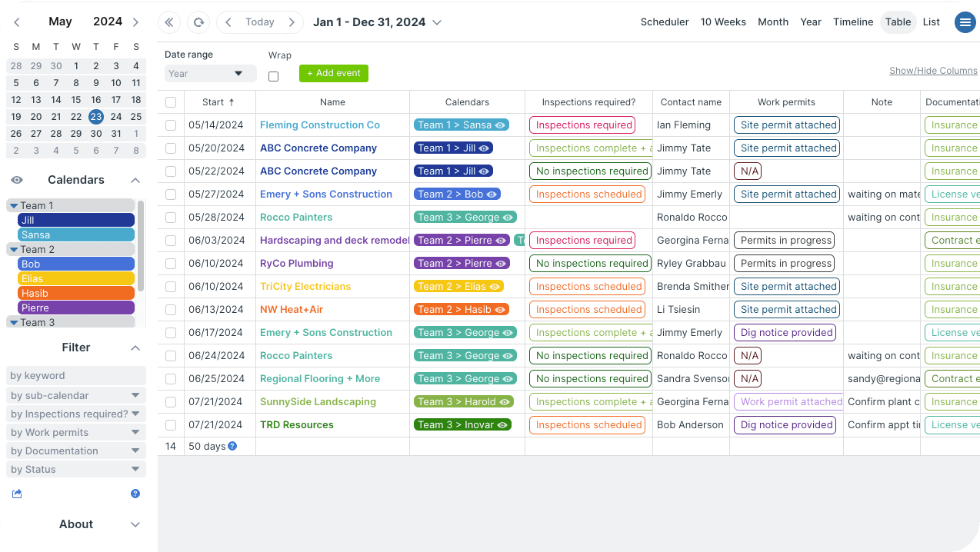Check the select-all checkbox in table header
The width and height of the screenshot is (980, 552).
point(171,102)
